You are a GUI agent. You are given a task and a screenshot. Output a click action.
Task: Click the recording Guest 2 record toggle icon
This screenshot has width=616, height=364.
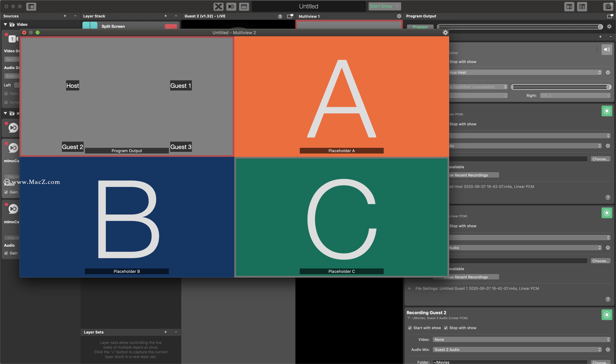(607, 314)
